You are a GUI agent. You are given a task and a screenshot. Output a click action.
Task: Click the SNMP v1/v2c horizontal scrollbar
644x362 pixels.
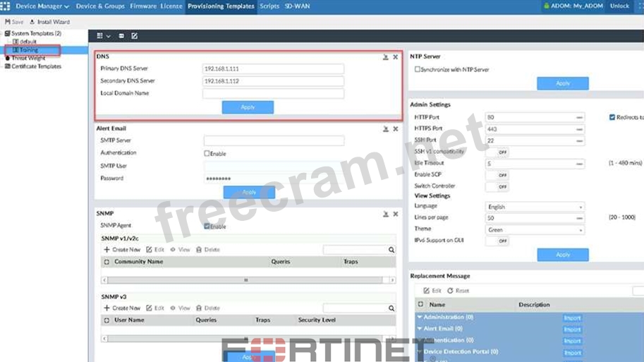pyautogui.click(x=246, y=280)
